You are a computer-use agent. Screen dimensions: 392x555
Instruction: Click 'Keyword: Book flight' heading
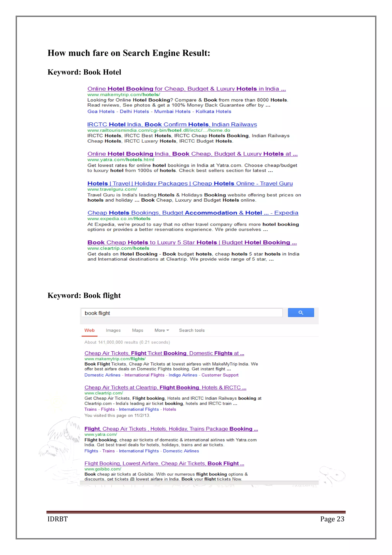tap(84, 296)
